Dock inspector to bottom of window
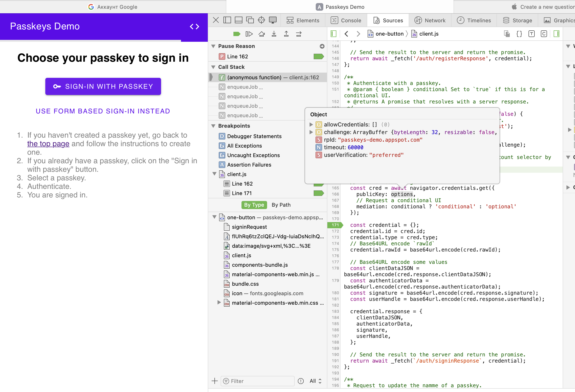Image resolution: width=575 pixels, height=392 pixels. click(238, 20)
